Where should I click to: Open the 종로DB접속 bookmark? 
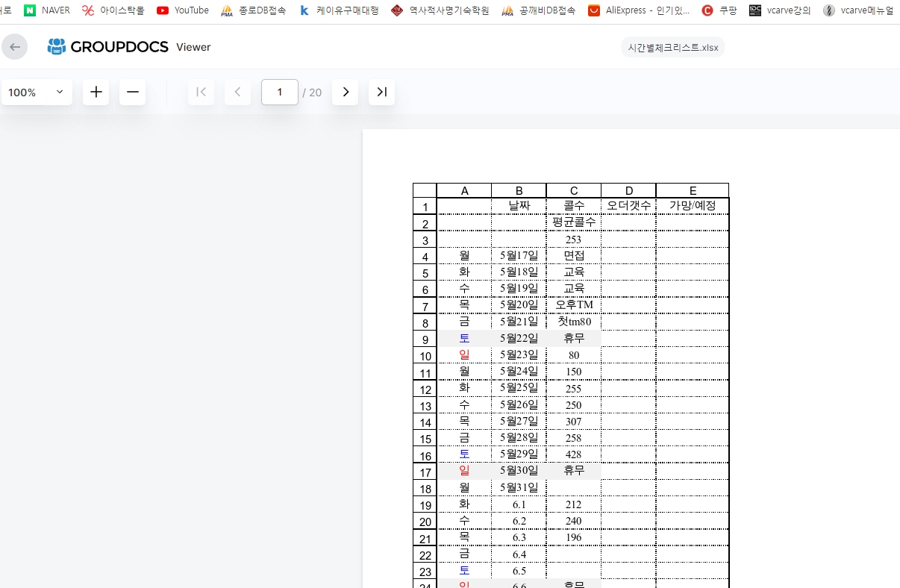[x=254, y=10]
